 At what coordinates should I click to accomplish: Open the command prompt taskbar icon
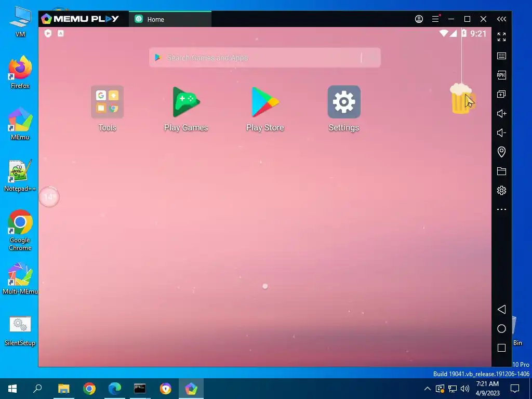pyautogui.click(x=140, y=389)
